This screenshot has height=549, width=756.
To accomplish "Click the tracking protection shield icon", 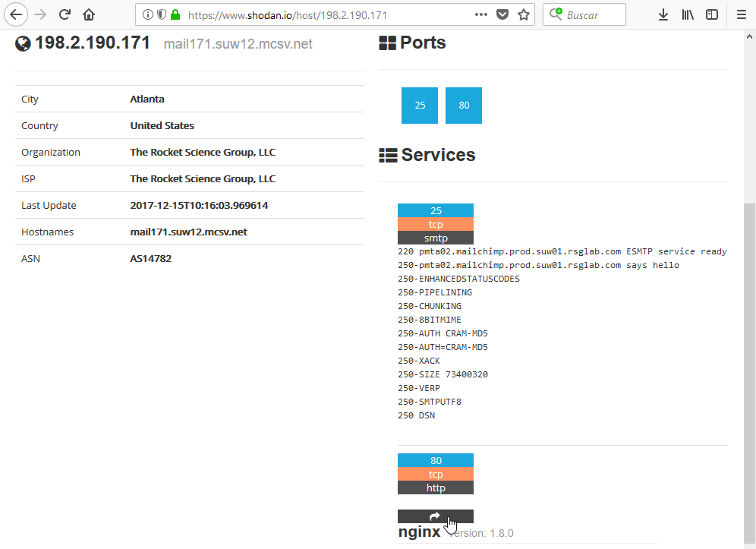I will (161, 14).
